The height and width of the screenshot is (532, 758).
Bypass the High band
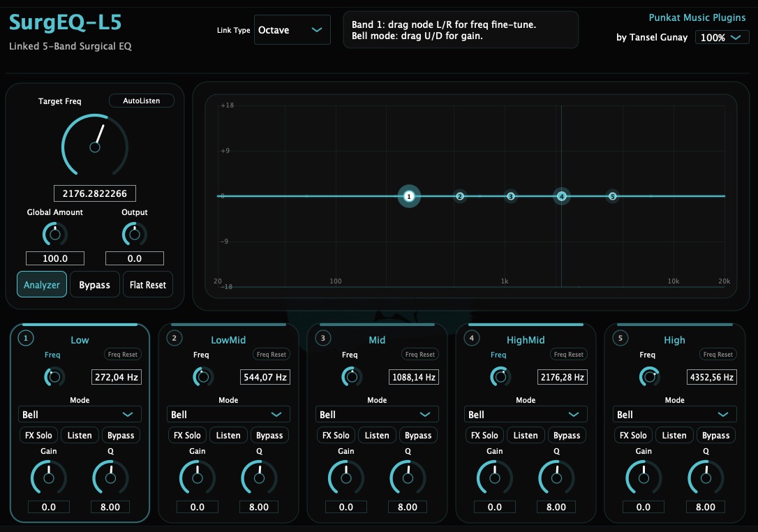pos(715,435)
